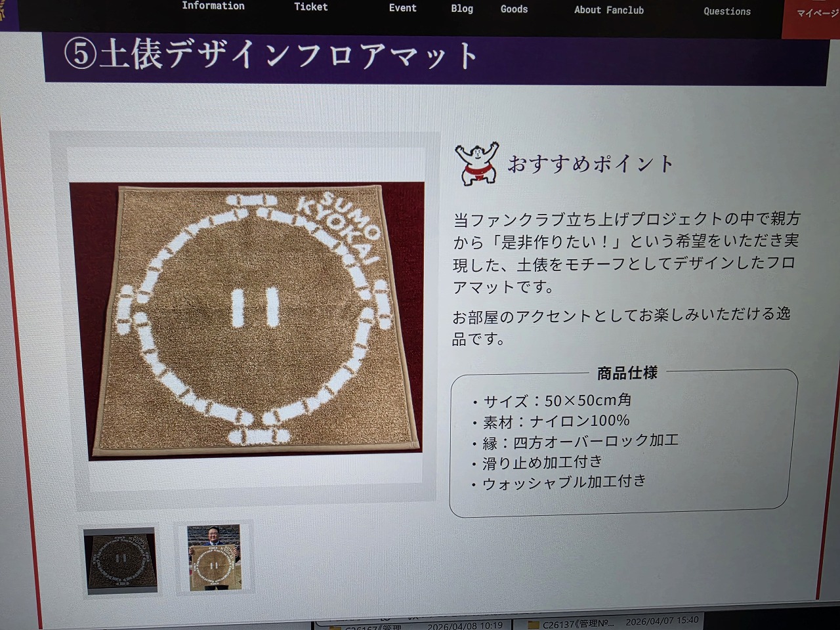Click the red マイページ button
The width and height of the screenshot is (840, 630).
[814, 13]
